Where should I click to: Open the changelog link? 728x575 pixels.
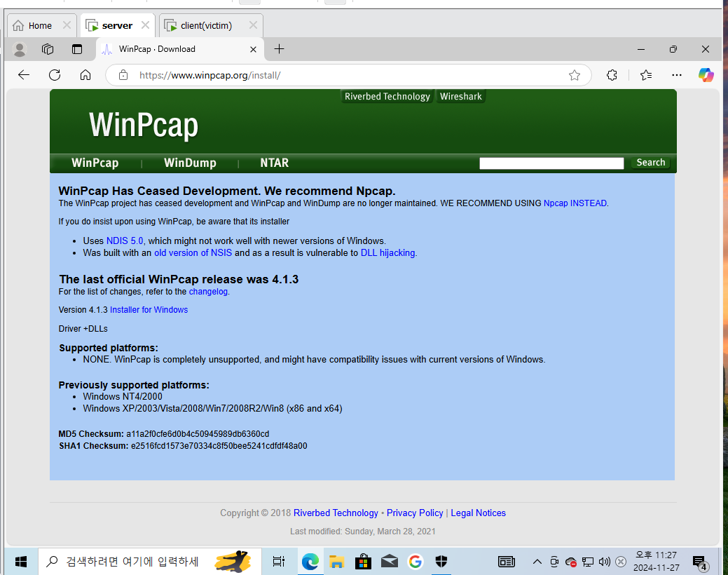[208, 292]
